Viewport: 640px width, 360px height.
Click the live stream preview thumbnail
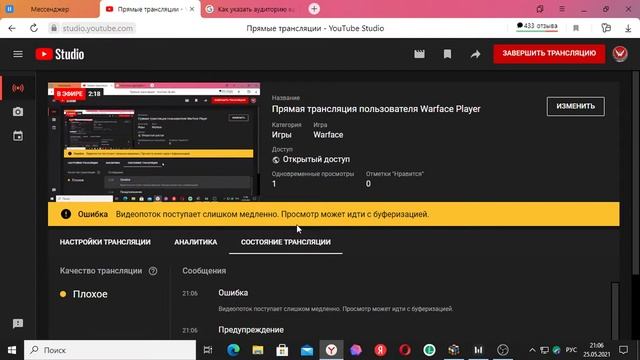(x=154, y=142)
